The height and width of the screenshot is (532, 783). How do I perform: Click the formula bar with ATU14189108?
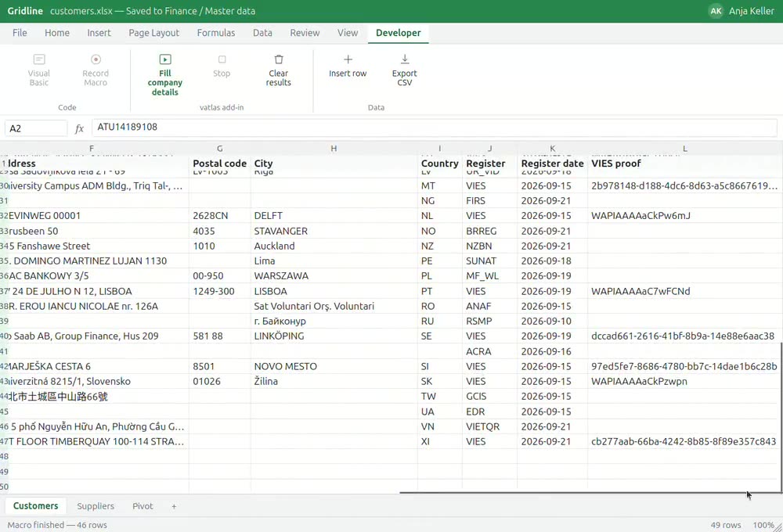click(434, 128)
